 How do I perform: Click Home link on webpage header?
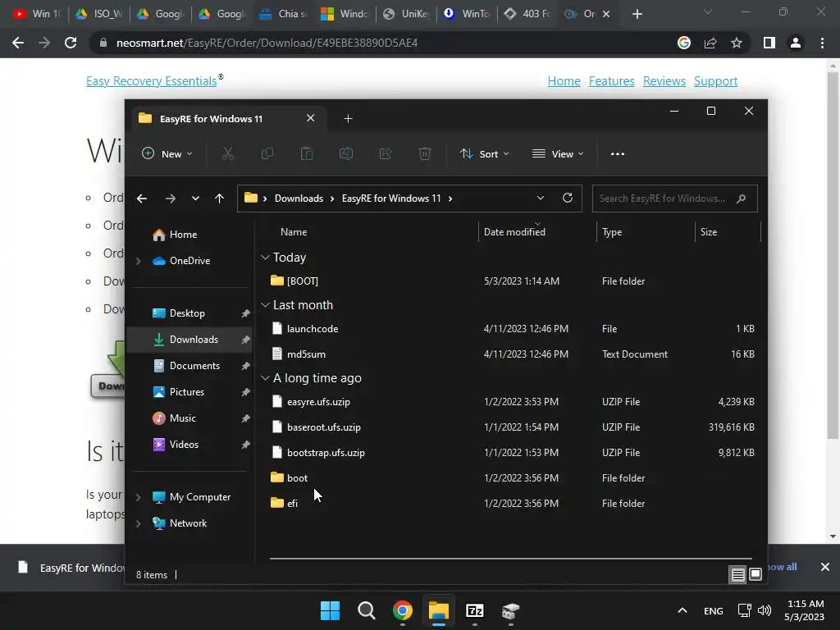pos(564,81)
